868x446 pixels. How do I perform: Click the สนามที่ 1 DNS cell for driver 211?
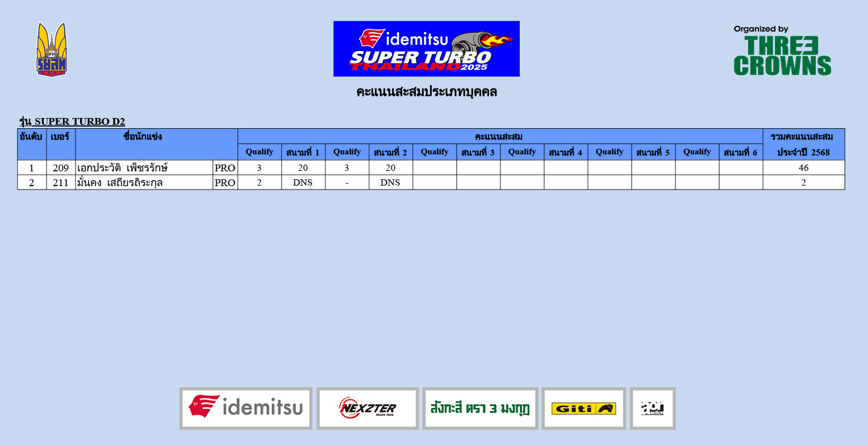click(x=303, y=182)
